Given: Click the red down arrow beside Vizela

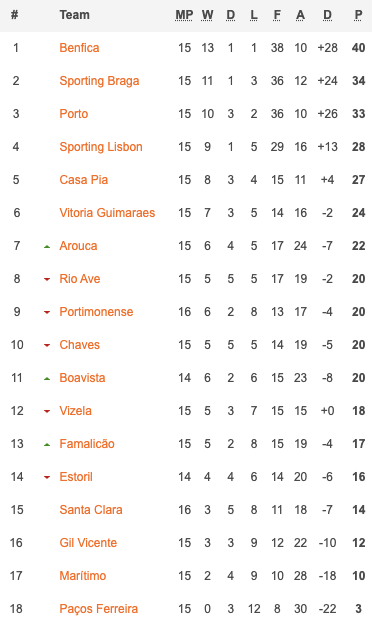Looking at the screenshot, I should (x=47, y=411).
